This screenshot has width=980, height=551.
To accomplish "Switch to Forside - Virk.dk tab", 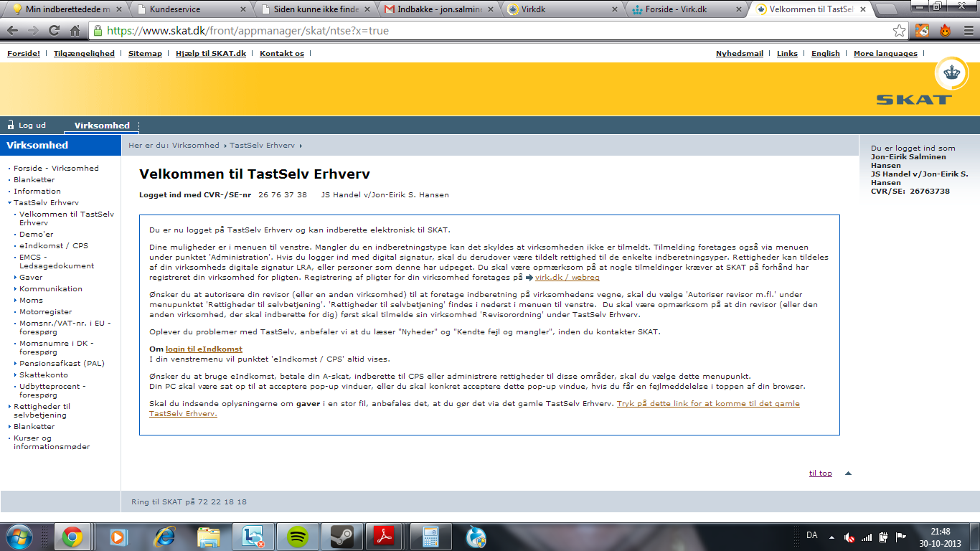I will tap(686, 9).
